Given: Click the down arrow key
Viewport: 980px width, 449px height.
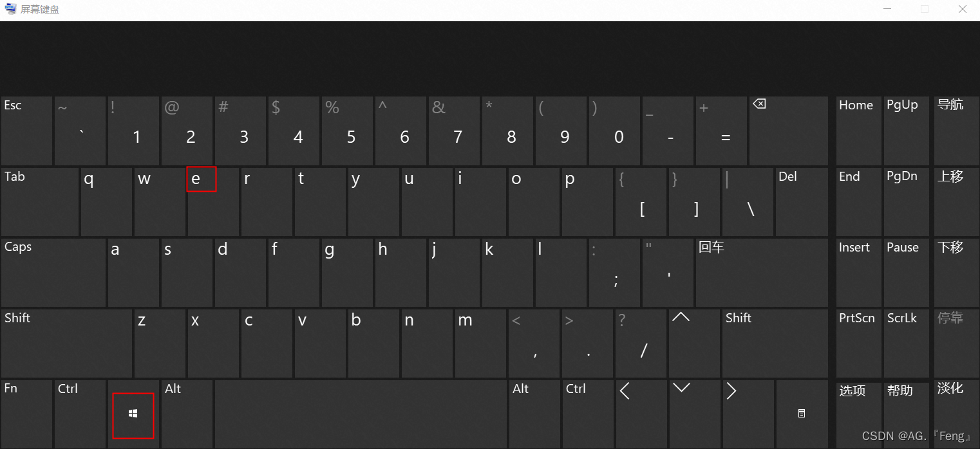Looking at the screenshot, I should pos(694,413).
